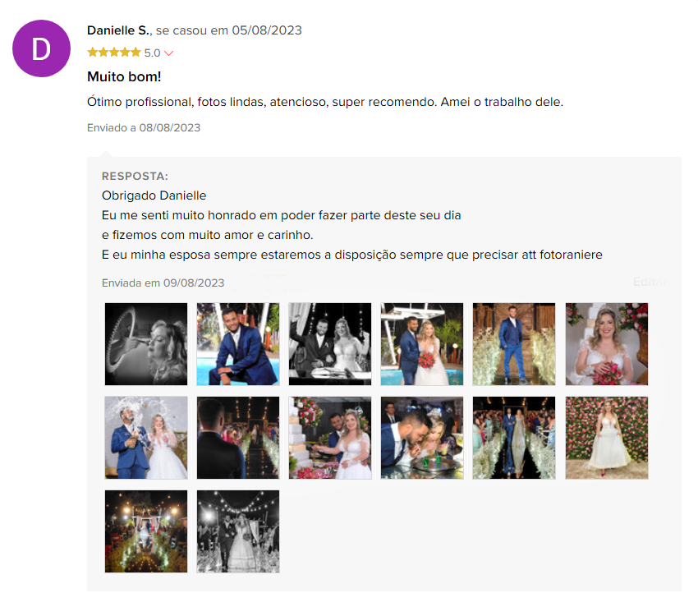
Task: Open the groom in blue suit poolside photo
Action: [x=237, y=344]
